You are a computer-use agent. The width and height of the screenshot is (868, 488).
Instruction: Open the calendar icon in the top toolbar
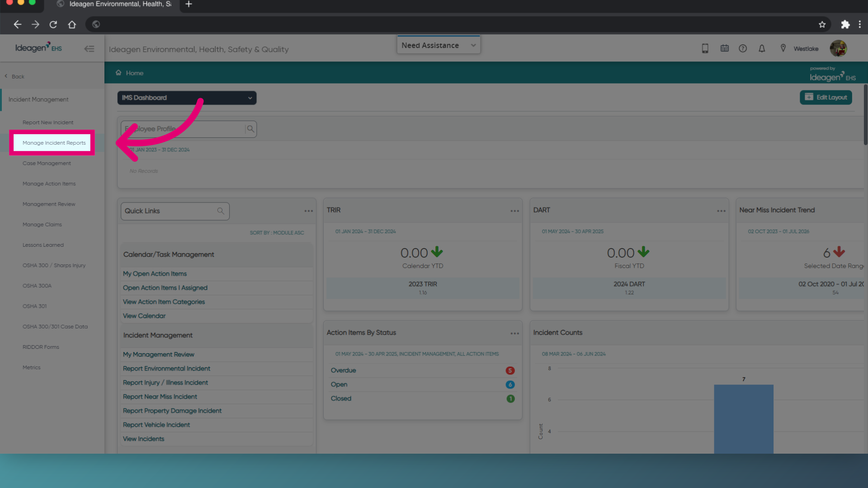[x=724, y=48]
